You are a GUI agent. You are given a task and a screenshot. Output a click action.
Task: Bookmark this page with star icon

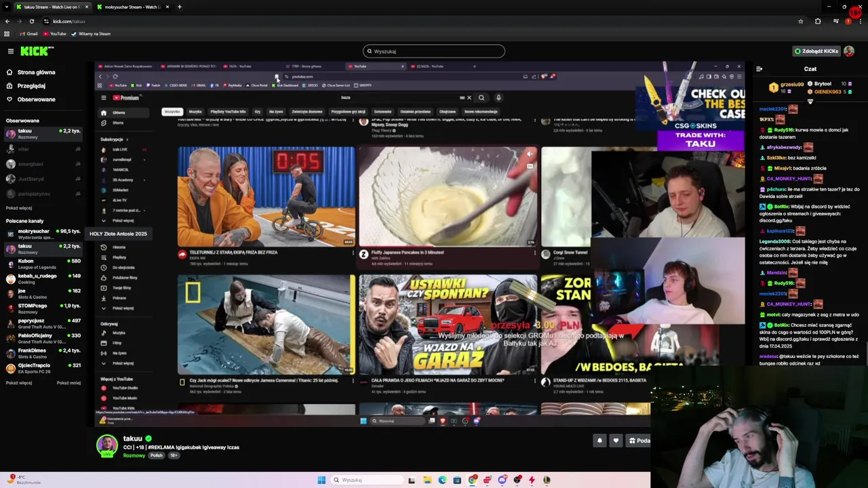[x=800, y=21]
